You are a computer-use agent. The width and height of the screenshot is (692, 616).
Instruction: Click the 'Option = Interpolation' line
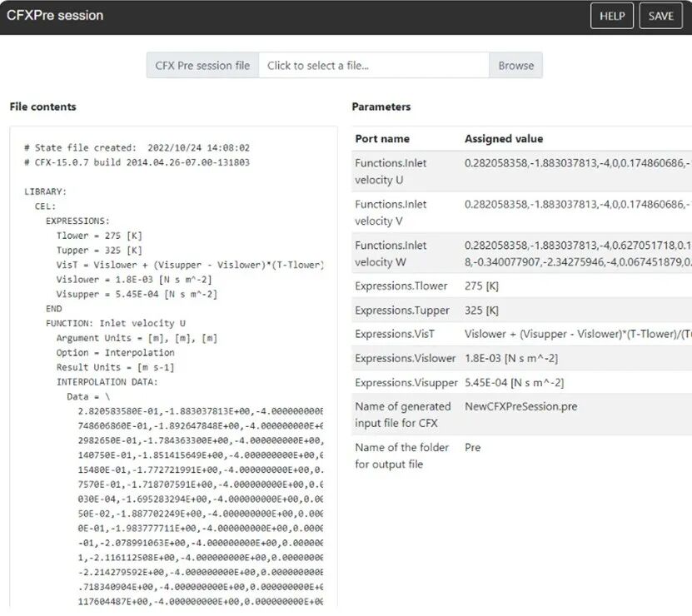[115, 353]
